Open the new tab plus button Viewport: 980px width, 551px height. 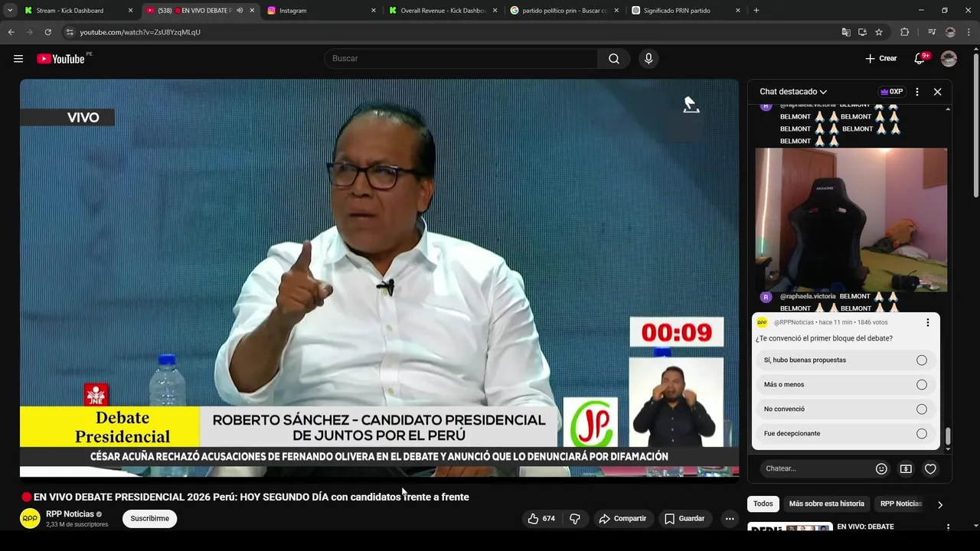coord(756,11)
